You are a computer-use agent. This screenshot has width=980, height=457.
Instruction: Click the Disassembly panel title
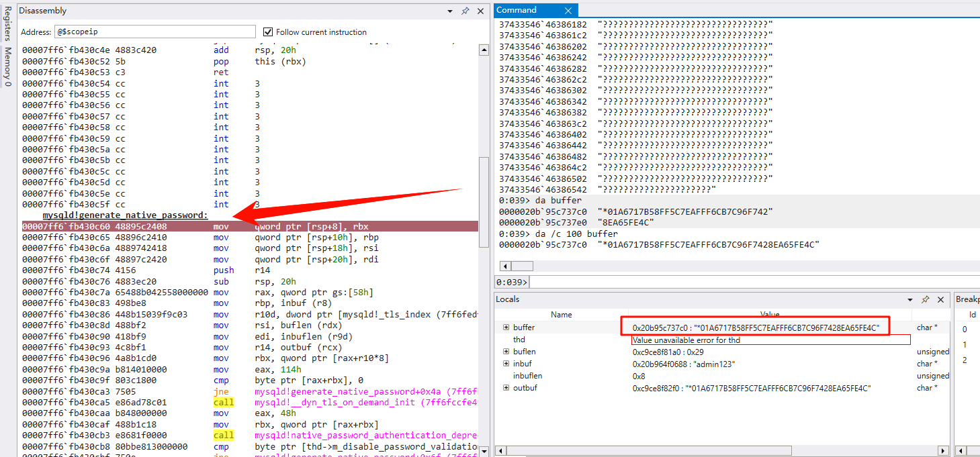pyautogui.click(x=43, y=11)
